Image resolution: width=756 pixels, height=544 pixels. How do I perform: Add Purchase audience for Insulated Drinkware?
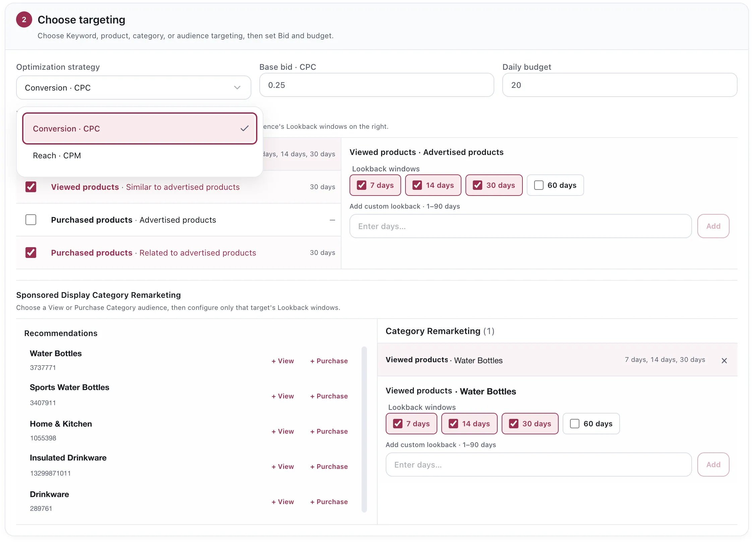tap(329, 467)
